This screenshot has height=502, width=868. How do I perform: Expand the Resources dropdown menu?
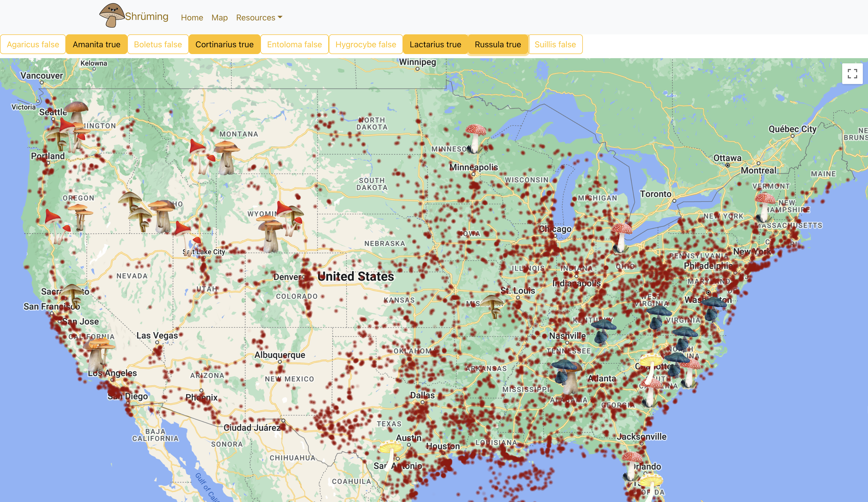259,18
